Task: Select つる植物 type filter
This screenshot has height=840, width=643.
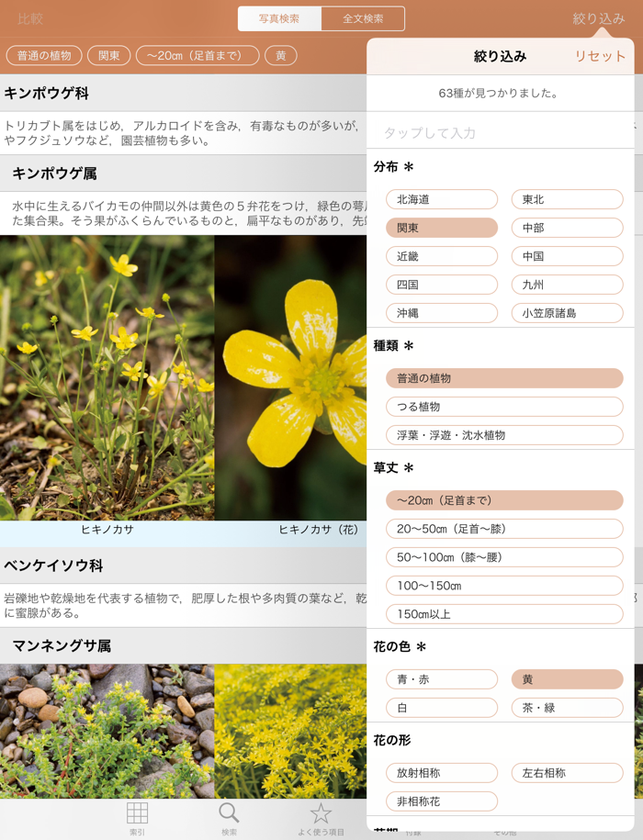Action: 504,407
